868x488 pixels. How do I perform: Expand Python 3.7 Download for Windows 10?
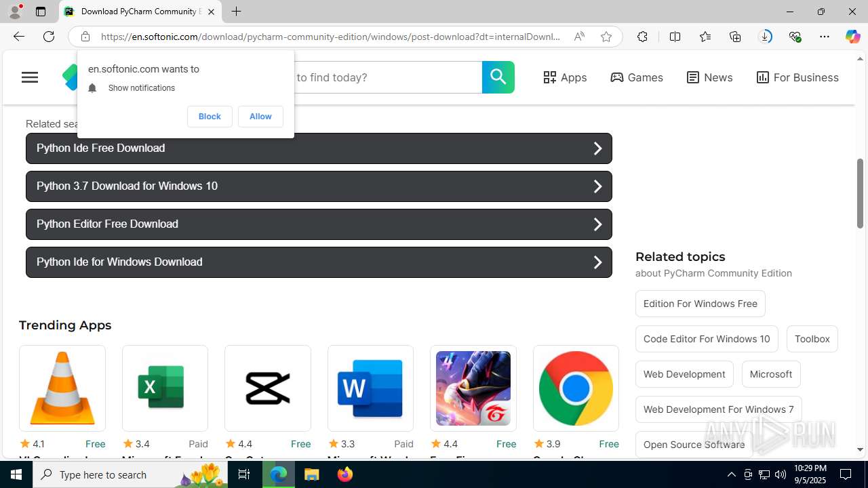pos(319,186)
